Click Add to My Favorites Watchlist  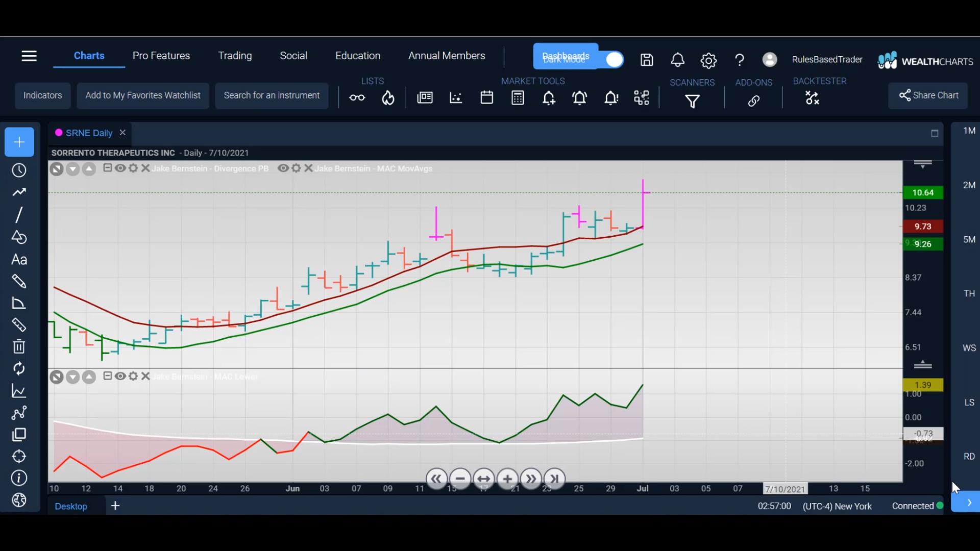point(143,96)
